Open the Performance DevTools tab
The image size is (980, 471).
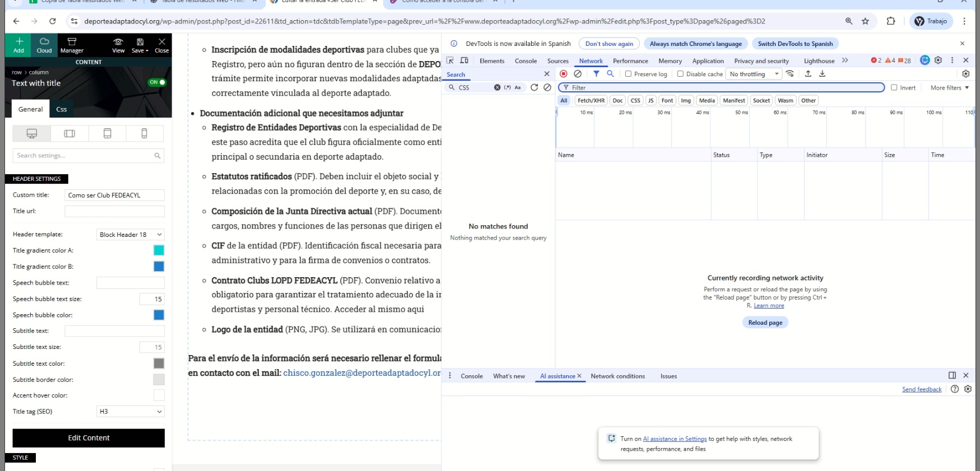tap(630, 61)
